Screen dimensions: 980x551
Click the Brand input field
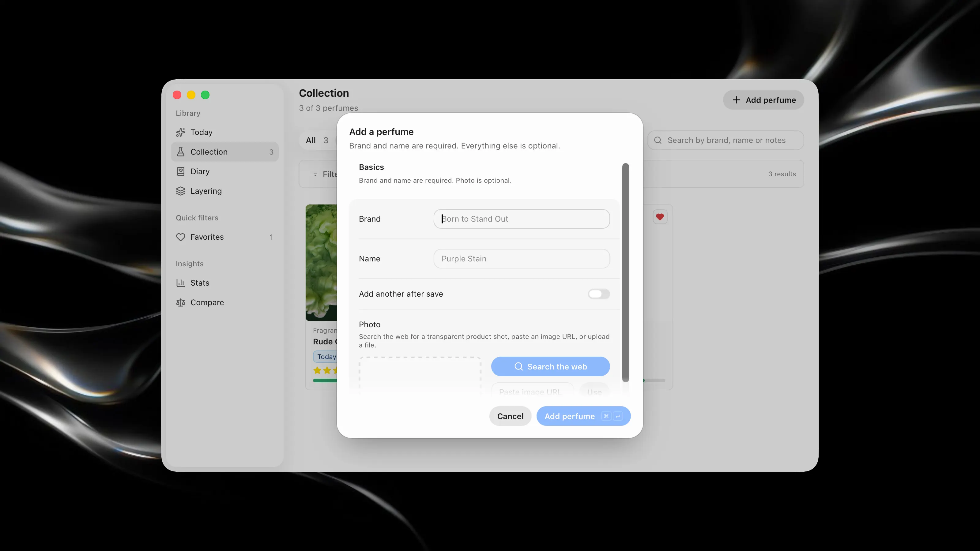(x=522, y=219)
